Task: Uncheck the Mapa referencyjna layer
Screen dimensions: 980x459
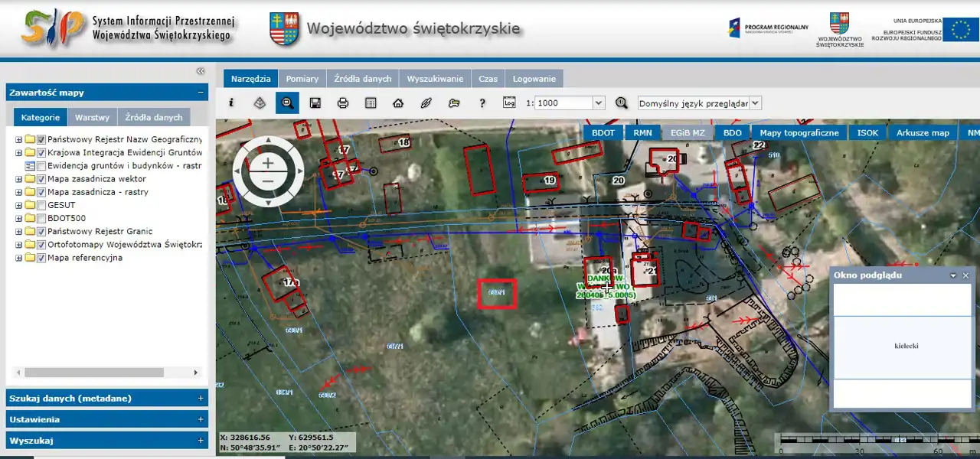Action: click(x=41, y=258)
